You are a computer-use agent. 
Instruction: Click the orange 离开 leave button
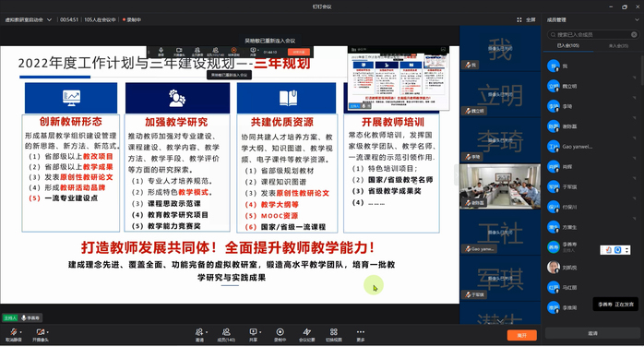click(521, 335)
